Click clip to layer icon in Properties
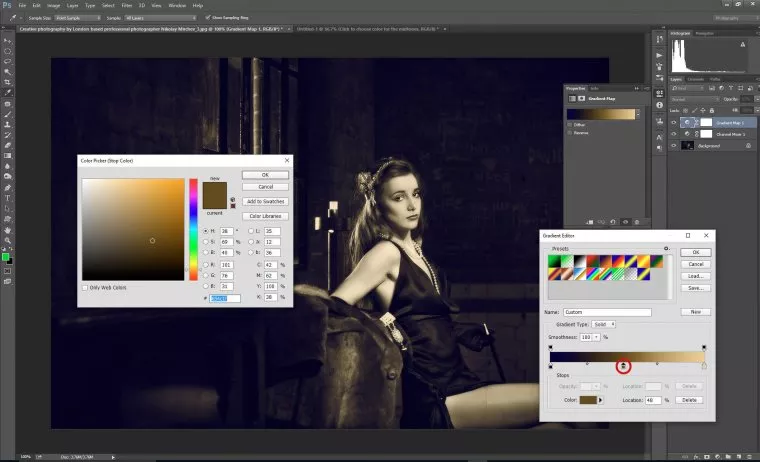This screenshot has height=462, width=760. [x=589, y=222]
